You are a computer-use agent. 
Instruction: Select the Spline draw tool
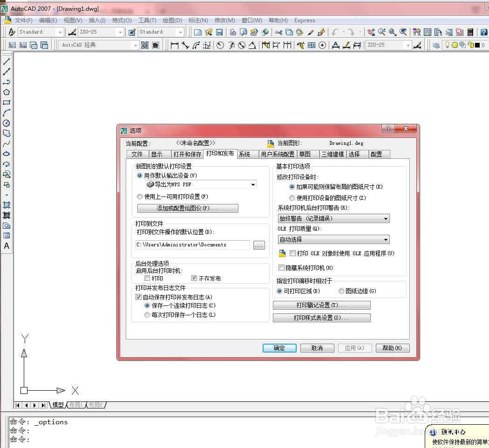(x=6, y=144)
